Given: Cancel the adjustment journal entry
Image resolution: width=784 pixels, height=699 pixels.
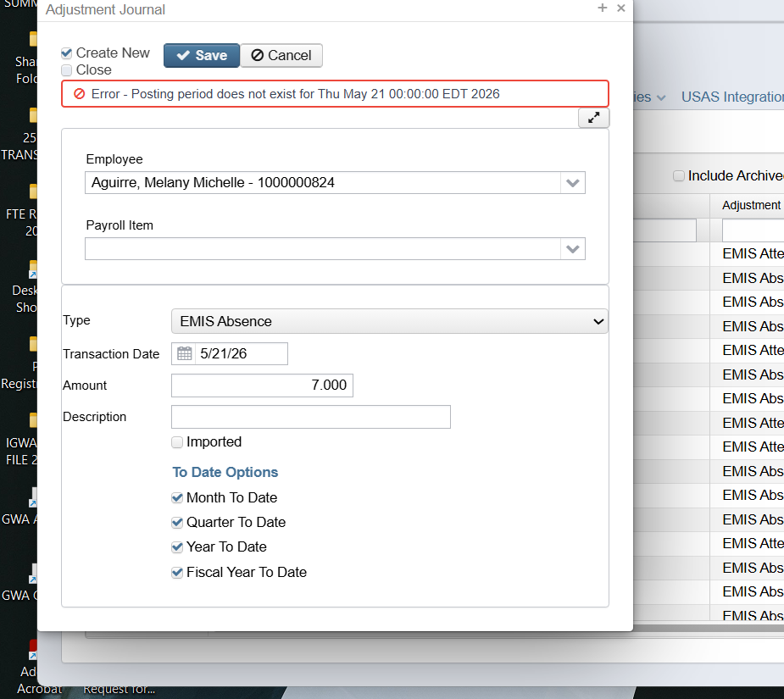Looking at the screenshot, I should pyautogui.click(x=281, y=55).
